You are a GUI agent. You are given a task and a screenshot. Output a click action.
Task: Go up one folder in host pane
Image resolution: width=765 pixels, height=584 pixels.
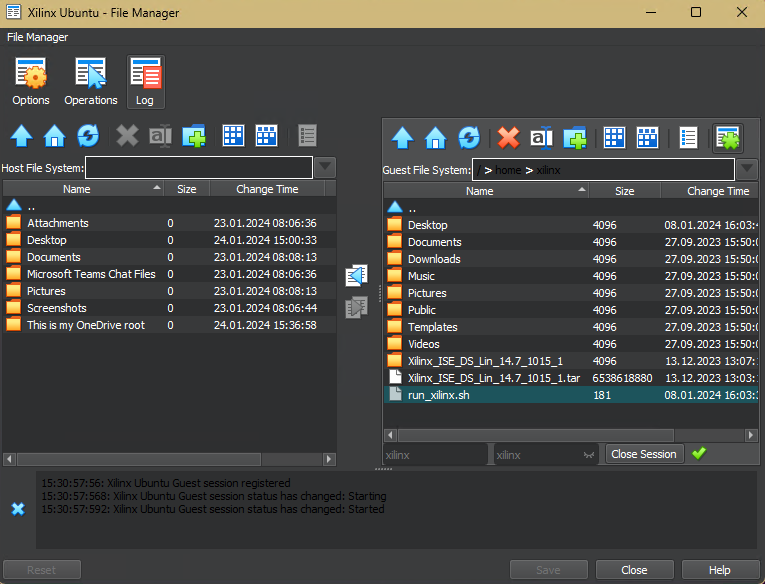tap(21, 136)
